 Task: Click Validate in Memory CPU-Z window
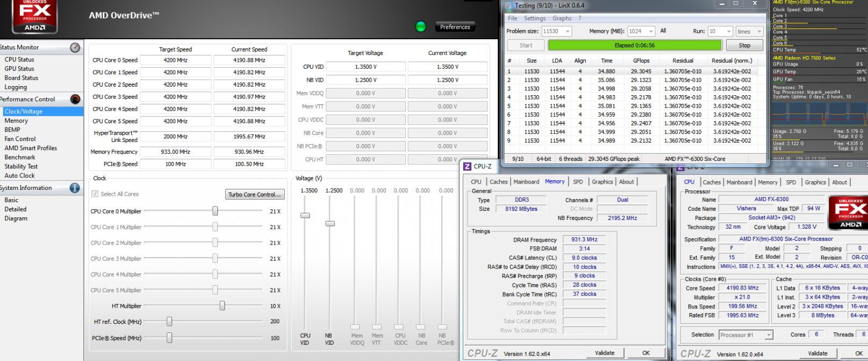pyautogui.click(x=605, y=353)
